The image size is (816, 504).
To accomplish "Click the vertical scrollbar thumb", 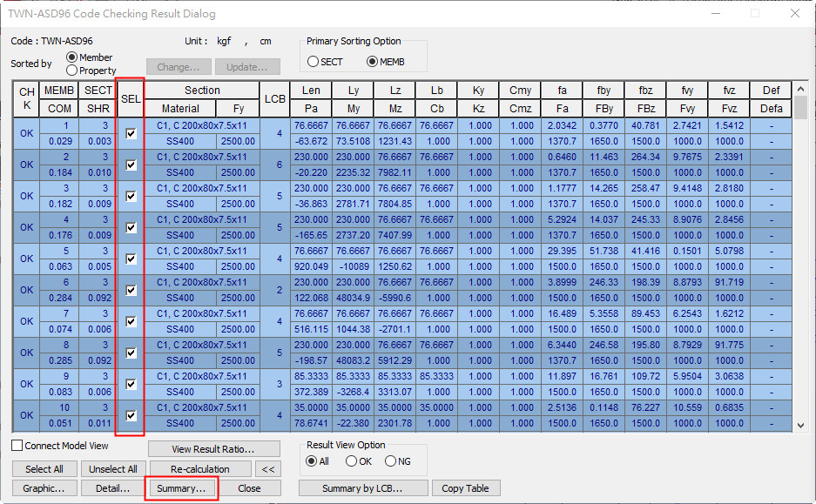I will point(800,108).
